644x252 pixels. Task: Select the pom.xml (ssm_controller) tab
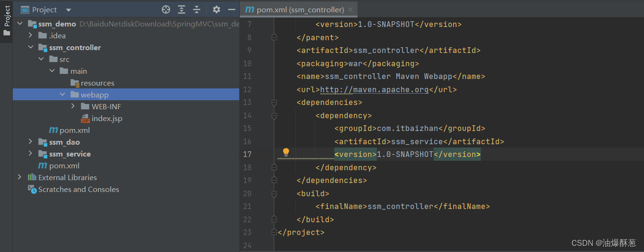click(299, 9)
